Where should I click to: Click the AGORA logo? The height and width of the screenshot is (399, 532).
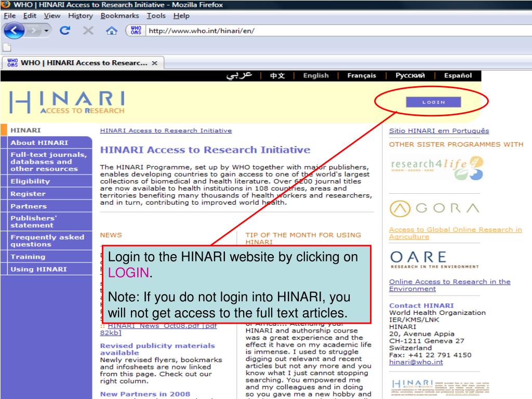[435, 208]
